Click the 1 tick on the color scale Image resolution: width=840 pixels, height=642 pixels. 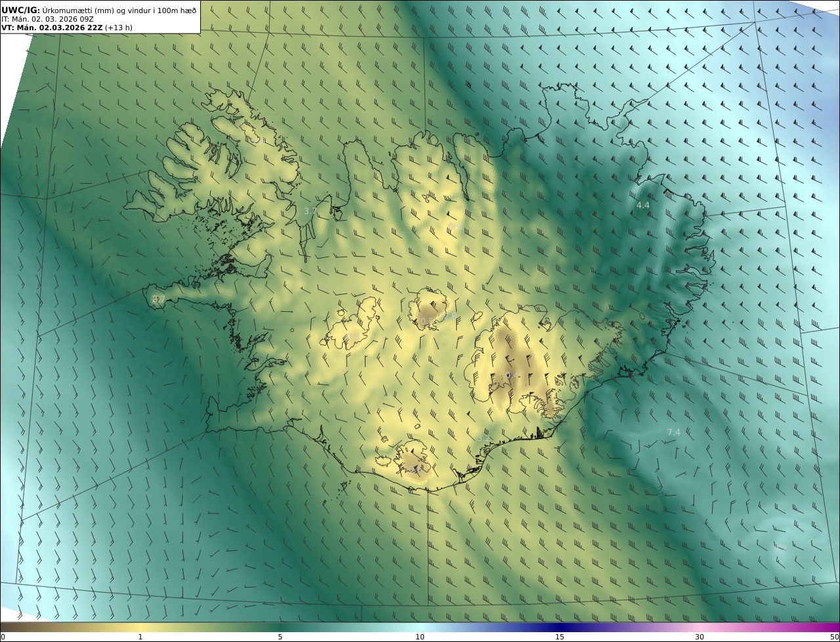(140, 637)
